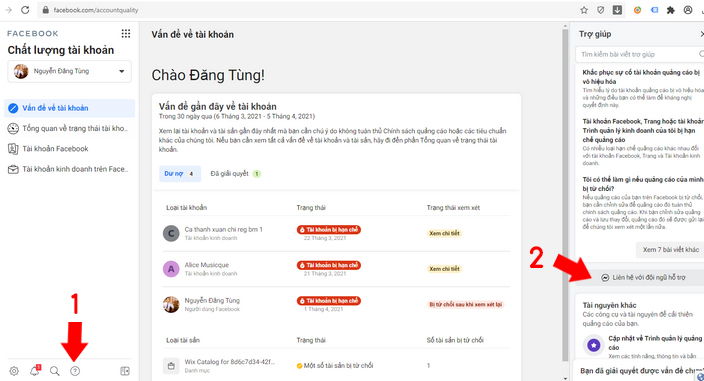Click restricted badge dated 1 Tháng 4, 2021

(329, 301)
